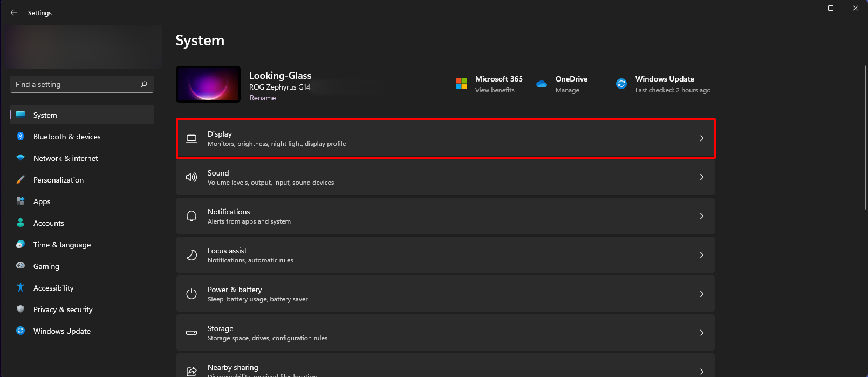Viewport: 868px width, 377px height.
Task: Click Microsoft 365 View benefits
Action: 495,90
